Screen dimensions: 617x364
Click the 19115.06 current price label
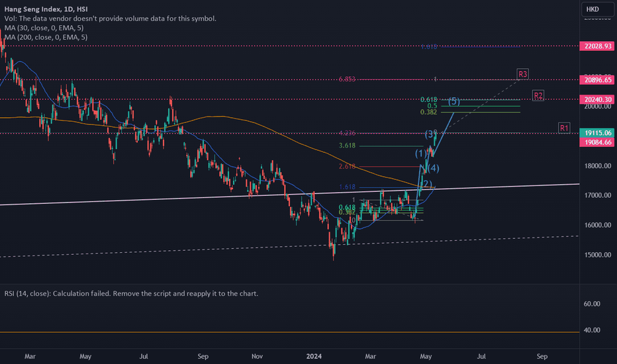pyautogui.click(x=597, y=133)
